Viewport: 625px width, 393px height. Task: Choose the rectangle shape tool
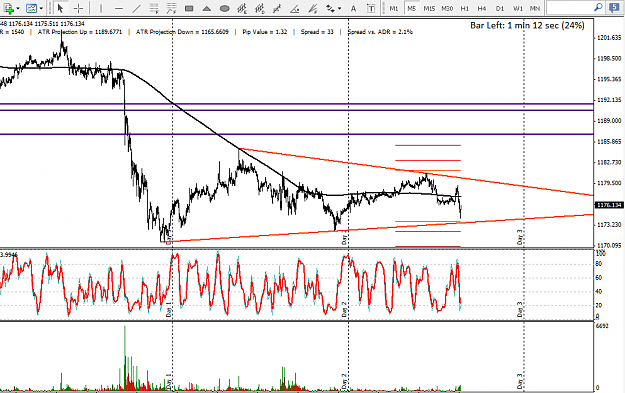click(189, 8)
